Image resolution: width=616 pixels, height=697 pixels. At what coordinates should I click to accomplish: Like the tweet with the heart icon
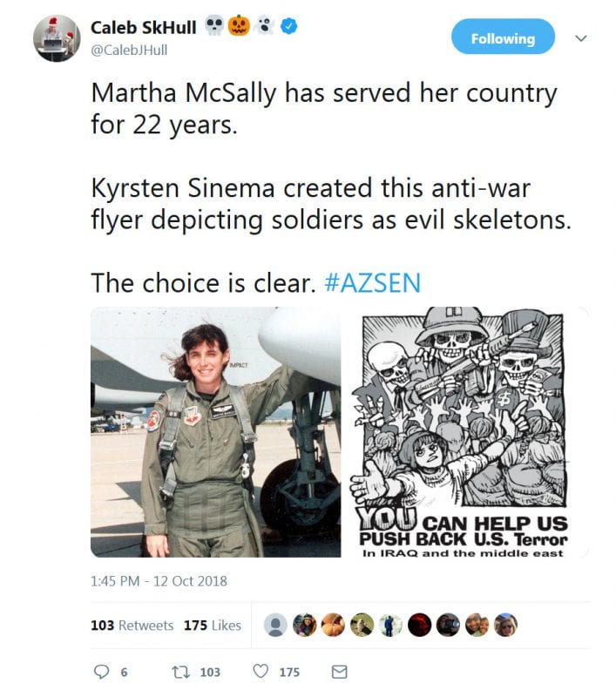coord(261,672)
